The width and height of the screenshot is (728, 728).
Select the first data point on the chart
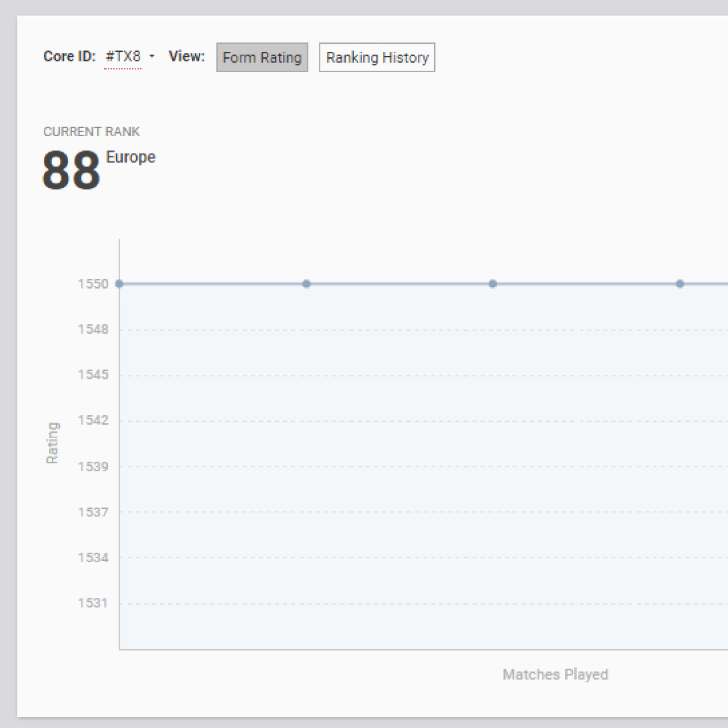point(119,284)
